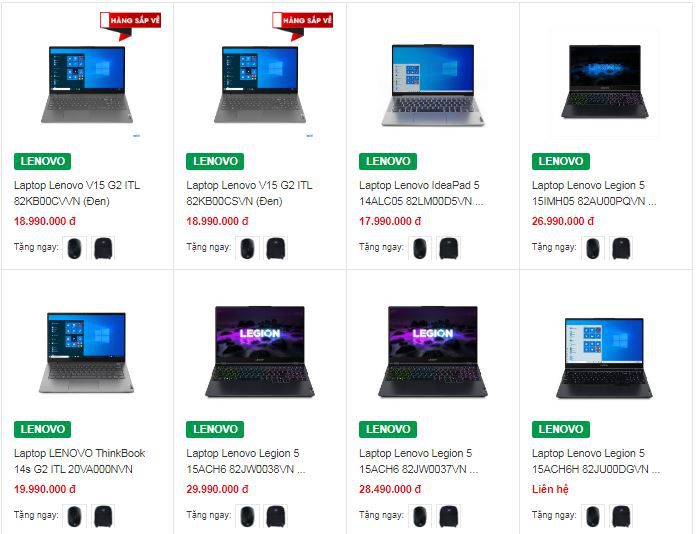Viewport: 696px width, 534px height.
Task: Click backpack gift icon under Legion 5 15ACH6H
Action: [621, 516]
